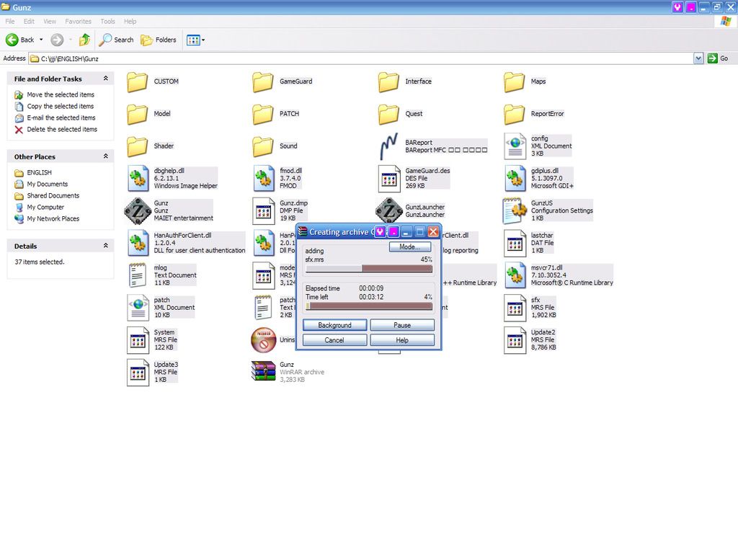
Task: Click the Pause button in archive dialog
Action: point(402,325)
